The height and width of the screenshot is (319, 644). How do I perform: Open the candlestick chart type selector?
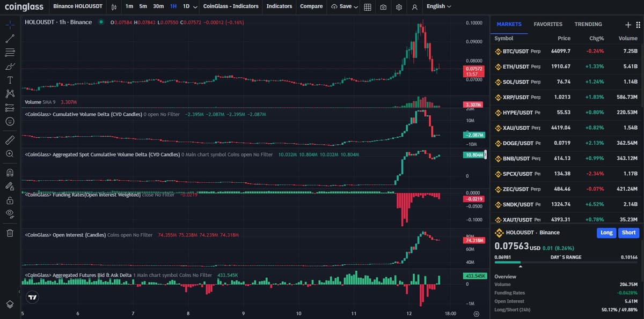[x=114, y=6]
